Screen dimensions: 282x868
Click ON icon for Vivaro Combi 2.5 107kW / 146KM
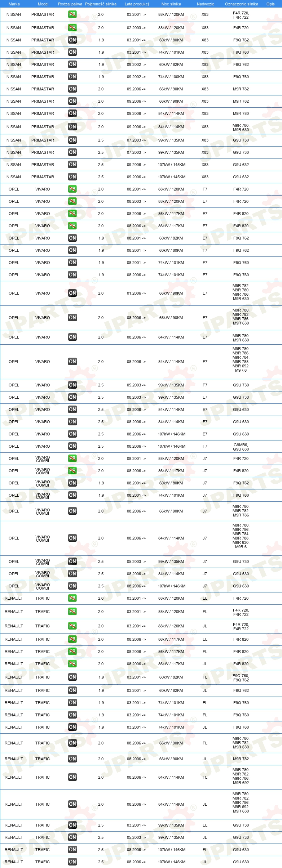click(72, 586)
